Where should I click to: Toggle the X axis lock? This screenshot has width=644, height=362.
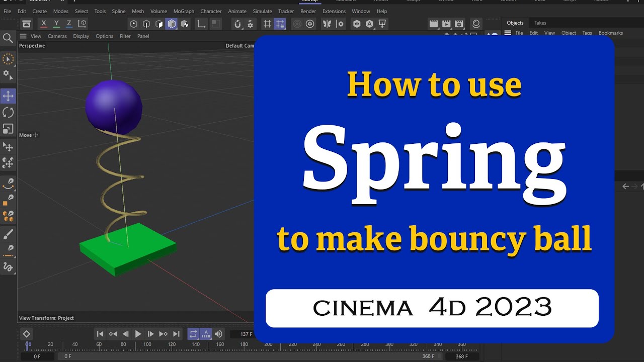[44, 24]
